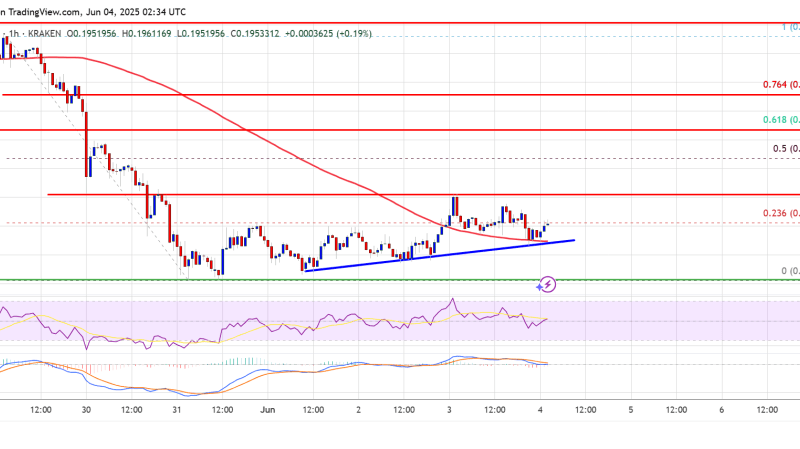Image resolution: width=800 pixels, height=449 pixels.
Task: Click the close value C0.1953312
Action: pos(255,34)
